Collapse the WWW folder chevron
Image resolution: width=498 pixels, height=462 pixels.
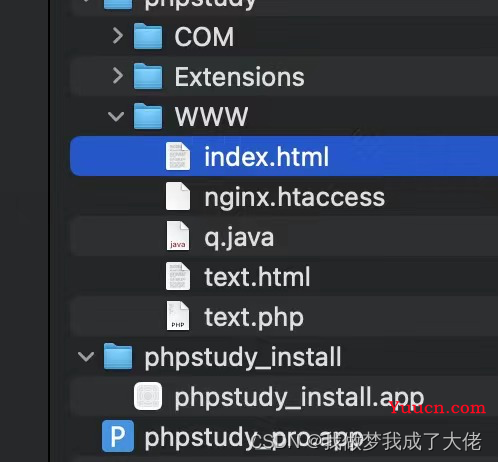(116, 116)
